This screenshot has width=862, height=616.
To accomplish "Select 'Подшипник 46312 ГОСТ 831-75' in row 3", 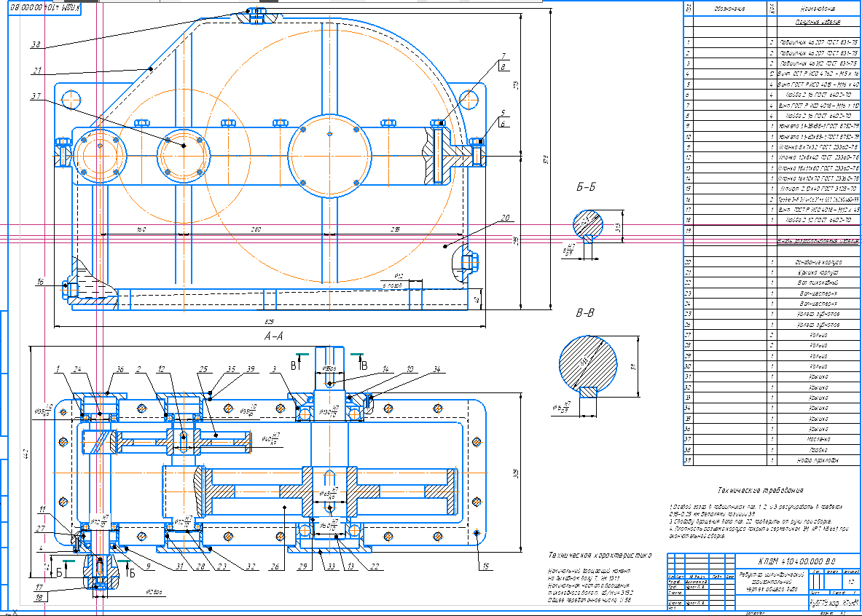I will (x=818, y=64).
